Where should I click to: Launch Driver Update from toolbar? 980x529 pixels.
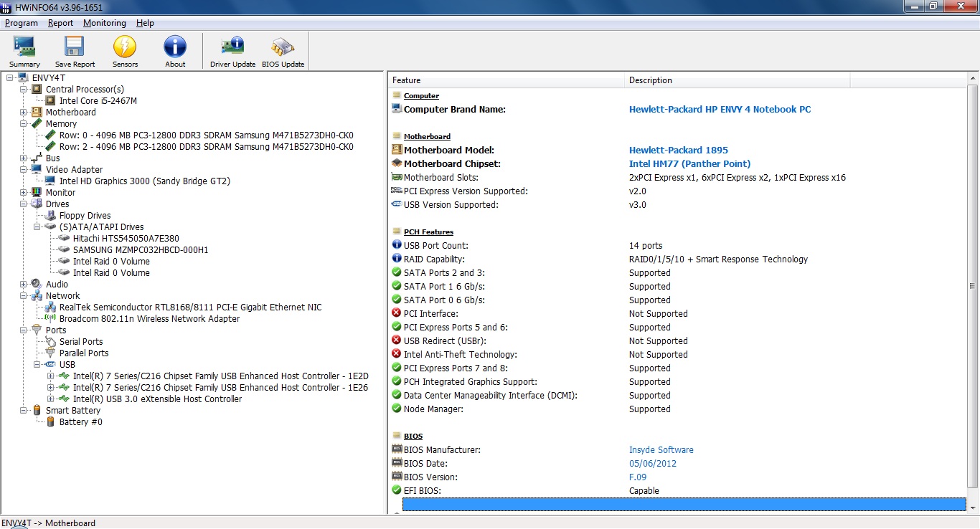pos(232,47)
